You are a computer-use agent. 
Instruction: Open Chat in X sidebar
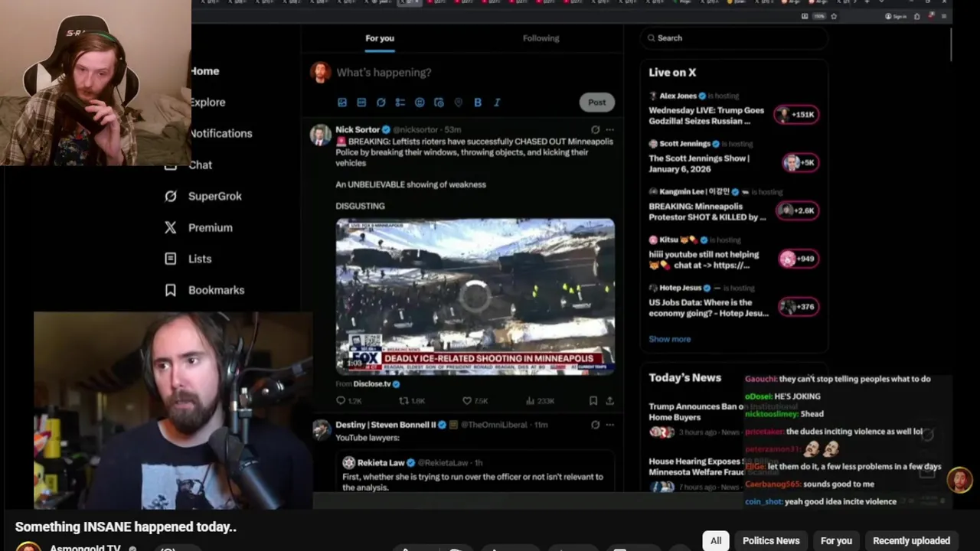201,165
